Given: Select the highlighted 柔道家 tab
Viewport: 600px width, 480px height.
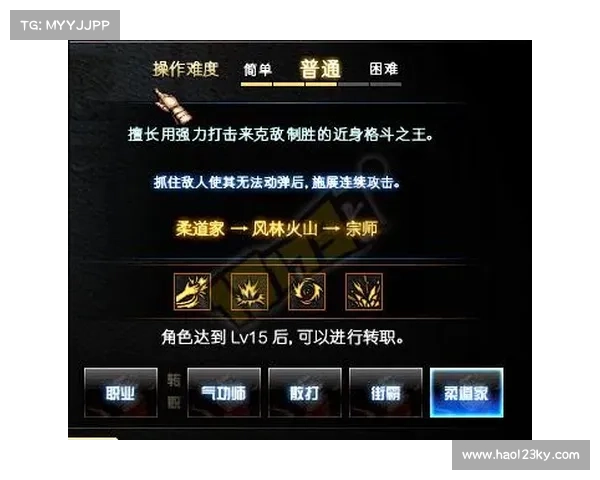Looking at the screenshot, I should pyautogui.click(x=466, y=392).
